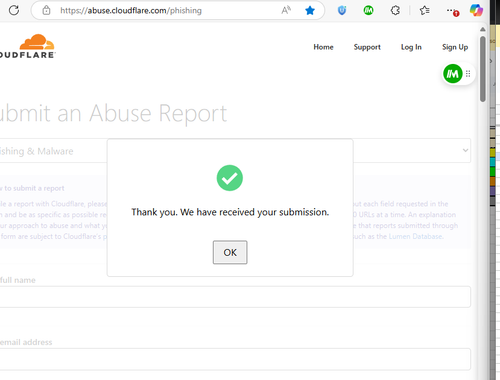Open the Lumen Database link
Image resolution: width=500 pixels, height=380 pixels.
click(416, 236)
